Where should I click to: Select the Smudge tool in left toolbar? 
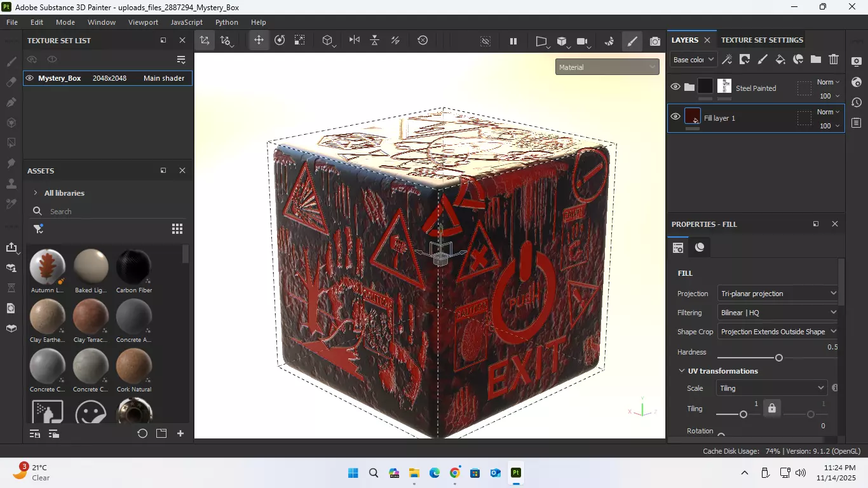click(x=11, y=163)
